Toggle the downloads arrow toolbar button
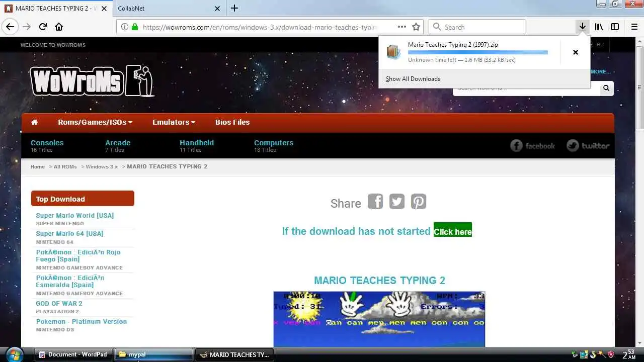The image size is (644, 362). click(x=582, y=27)
